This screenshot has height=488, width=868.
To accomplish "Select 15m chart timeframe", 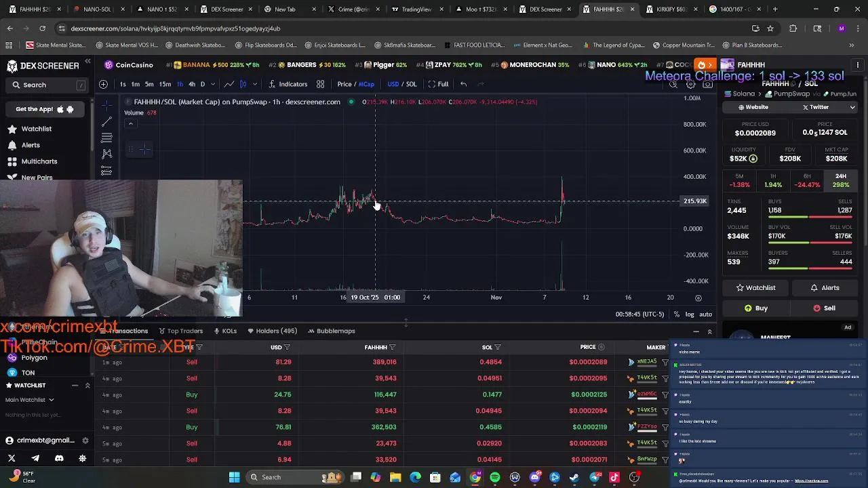I will pyautogui.click(x=165, y=84).
